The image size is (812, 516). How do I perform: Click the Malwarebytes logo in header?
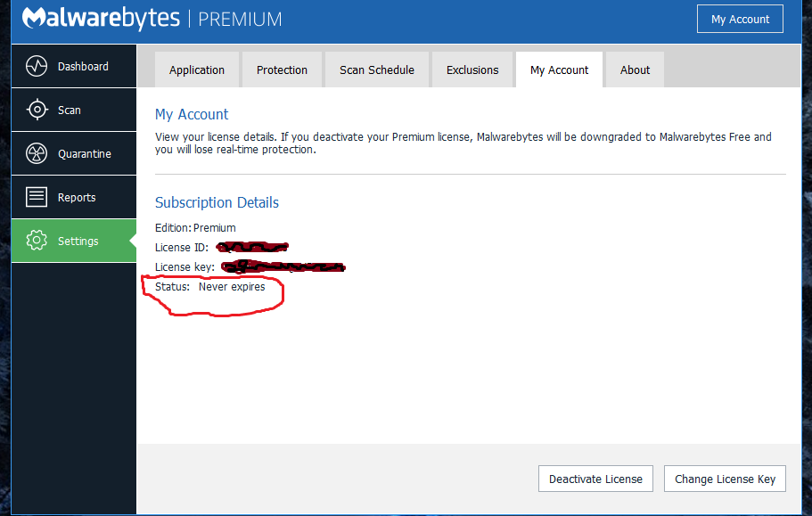point(101,18)
